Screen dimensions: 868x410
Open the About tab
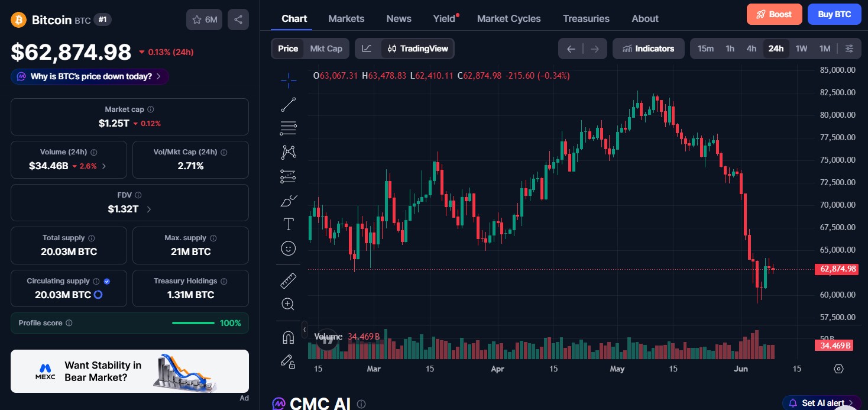click(645, 18)
